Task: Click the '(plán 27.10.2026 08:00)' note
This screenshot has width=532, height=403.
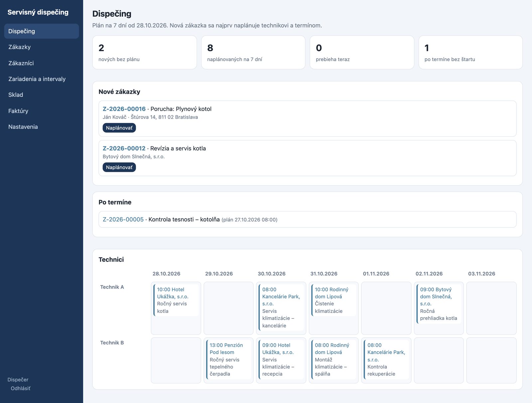Action: [x=249, y=220]
